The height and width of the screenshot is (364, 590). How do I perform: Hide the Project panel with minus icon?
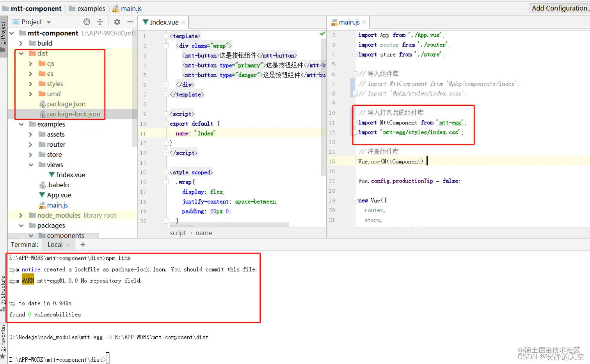130,22
